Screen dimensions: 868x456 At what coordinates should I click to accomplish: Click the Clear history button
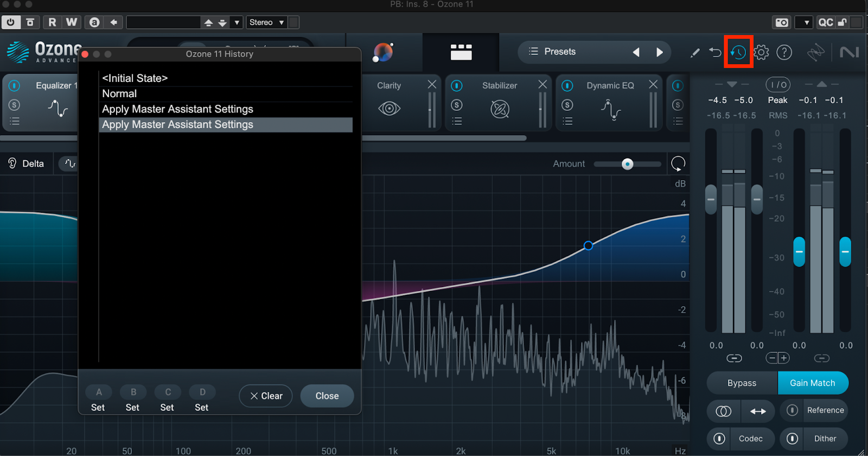[266, 396]
